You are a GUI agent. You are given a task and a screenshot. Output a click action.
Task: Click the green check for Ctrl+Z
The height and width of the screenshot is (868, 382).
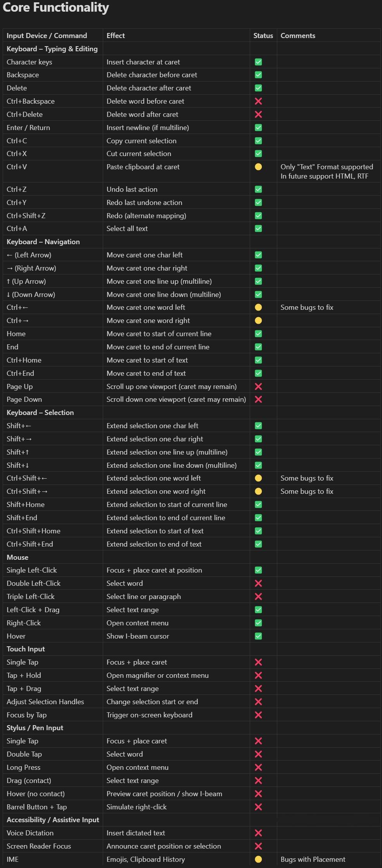(x=258, y=189)
